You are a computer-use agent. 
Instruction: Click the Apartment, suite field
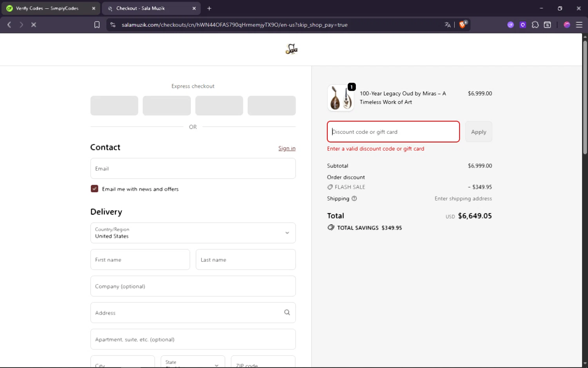[193, 339]
